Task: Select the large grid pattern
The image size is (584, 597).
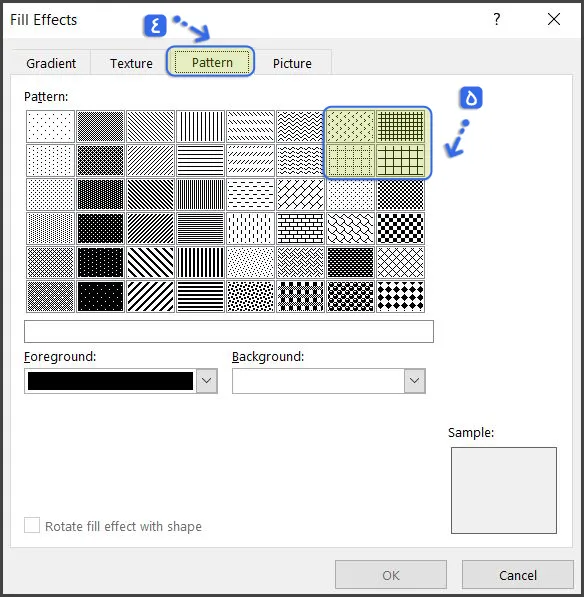Action: click(401, 161)
